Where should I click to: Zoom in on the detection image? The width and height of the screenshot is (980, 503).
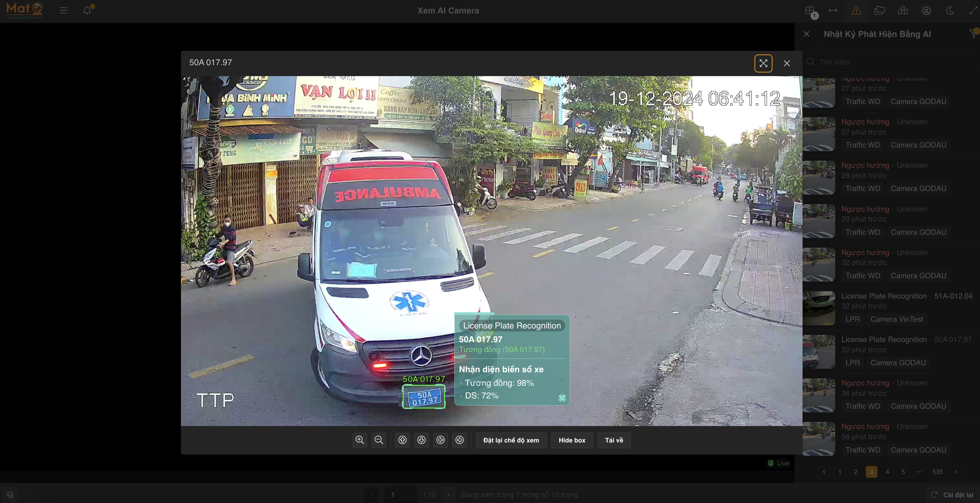360,440
